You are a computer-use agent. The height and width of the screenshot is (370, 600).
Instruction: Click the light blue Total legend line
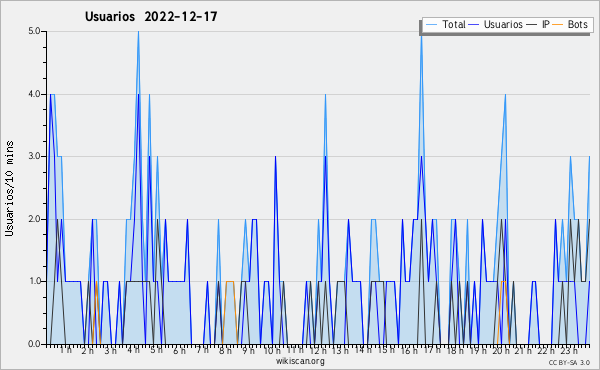(431, 25)
